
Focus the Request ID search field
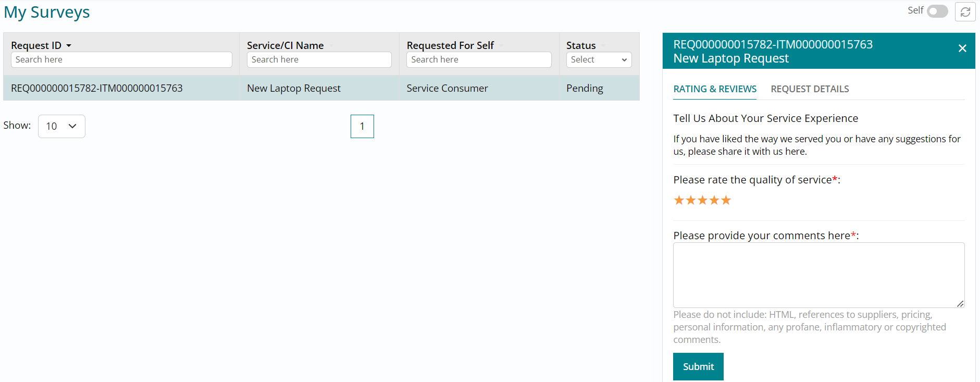point(121,60)
